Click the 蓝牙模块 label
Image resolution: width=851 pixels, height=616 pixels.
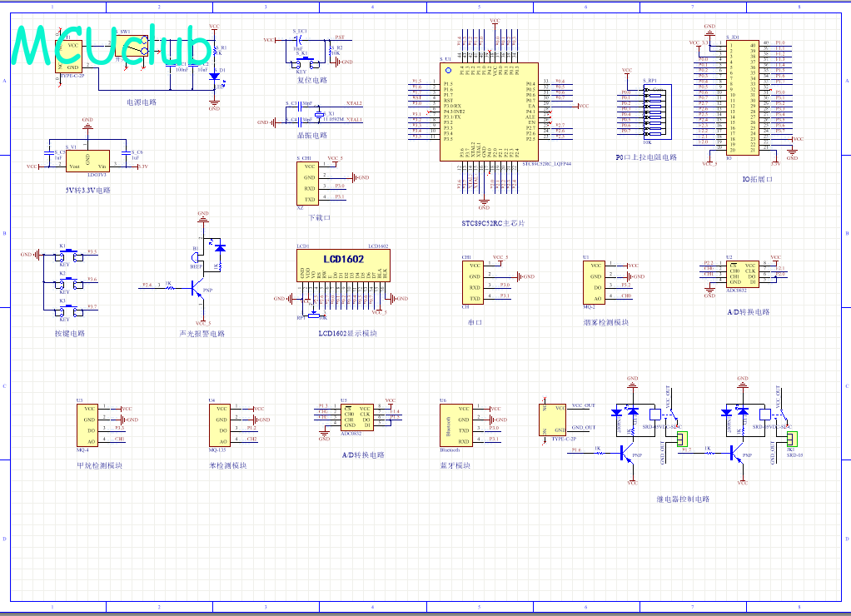(x=455, y=465)
